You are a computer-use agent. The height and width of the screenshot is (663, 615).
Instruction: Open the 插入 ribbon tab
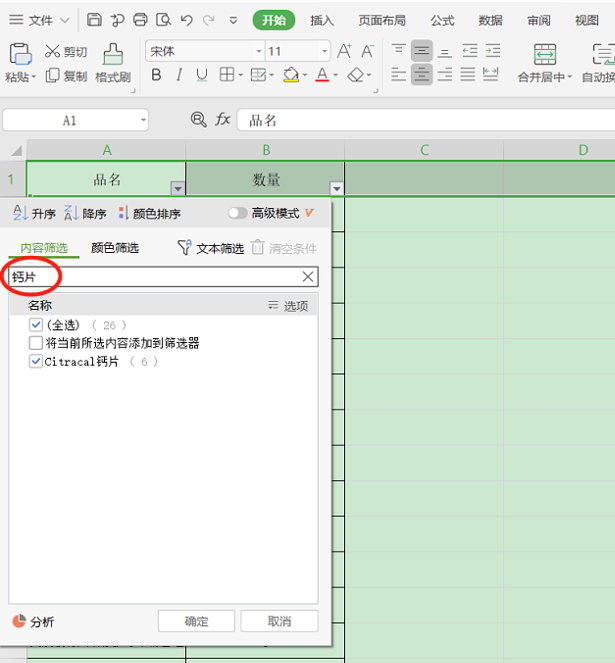click(322, 20)
